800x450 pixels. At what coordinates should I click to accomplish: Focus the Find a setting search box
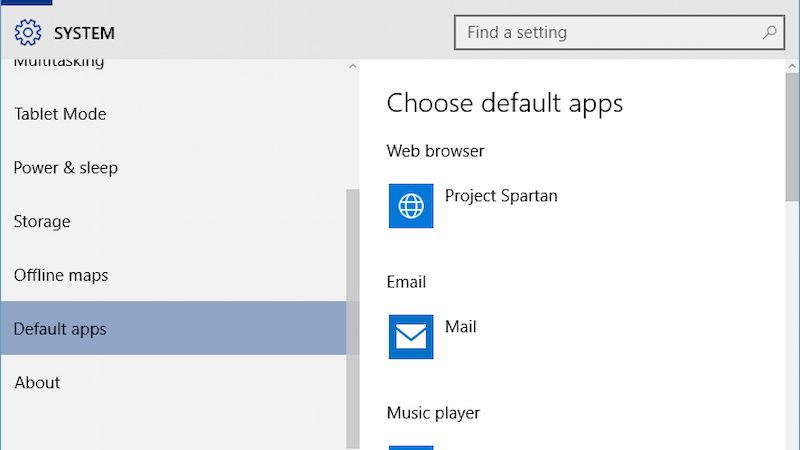pos(619,33)
